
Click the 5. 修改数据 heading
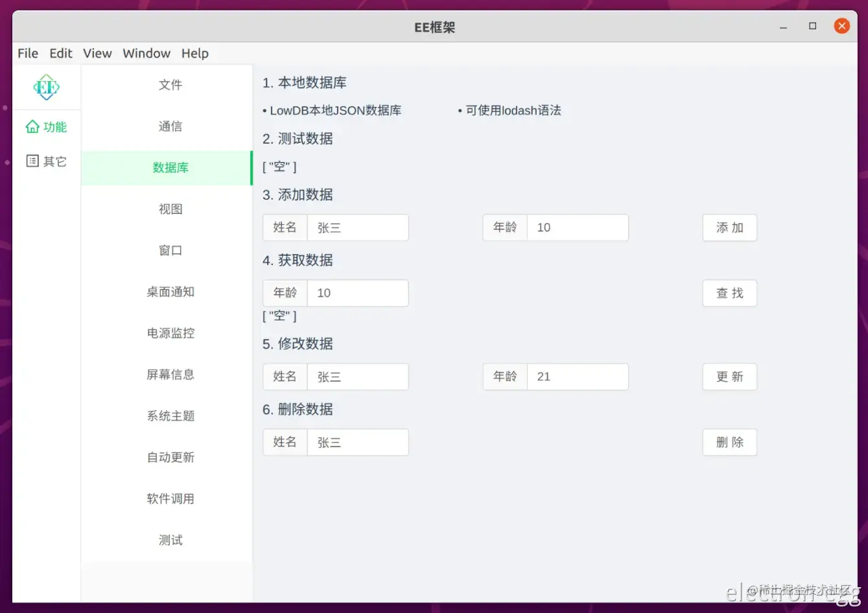(x=298, y=343)
